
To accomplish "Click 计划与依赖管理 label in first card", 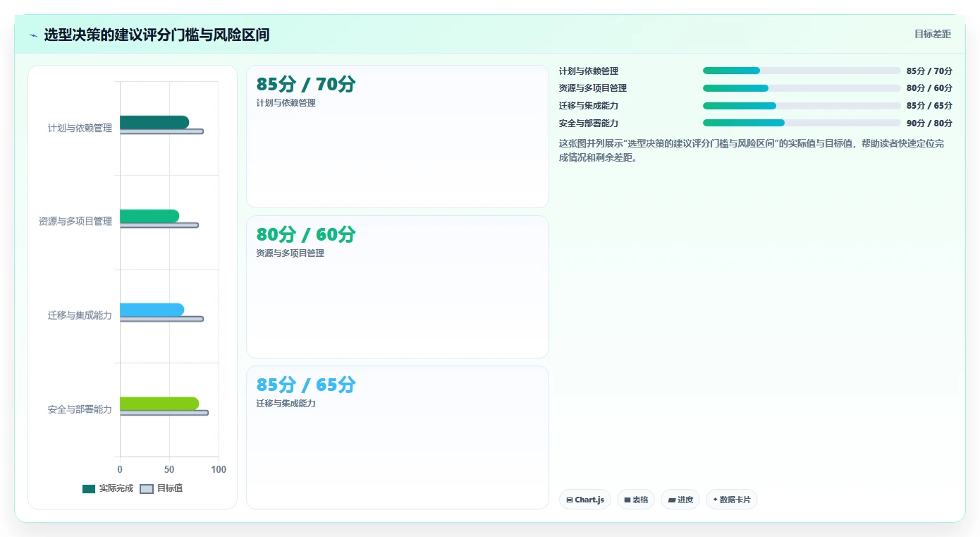I will (286, 103).
